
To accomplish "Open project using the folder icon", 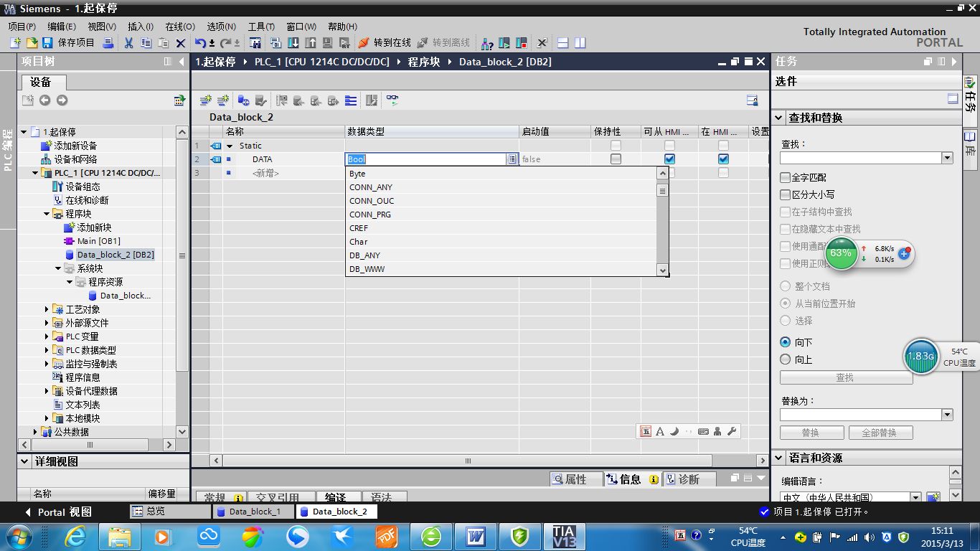I will pos(32,43).
